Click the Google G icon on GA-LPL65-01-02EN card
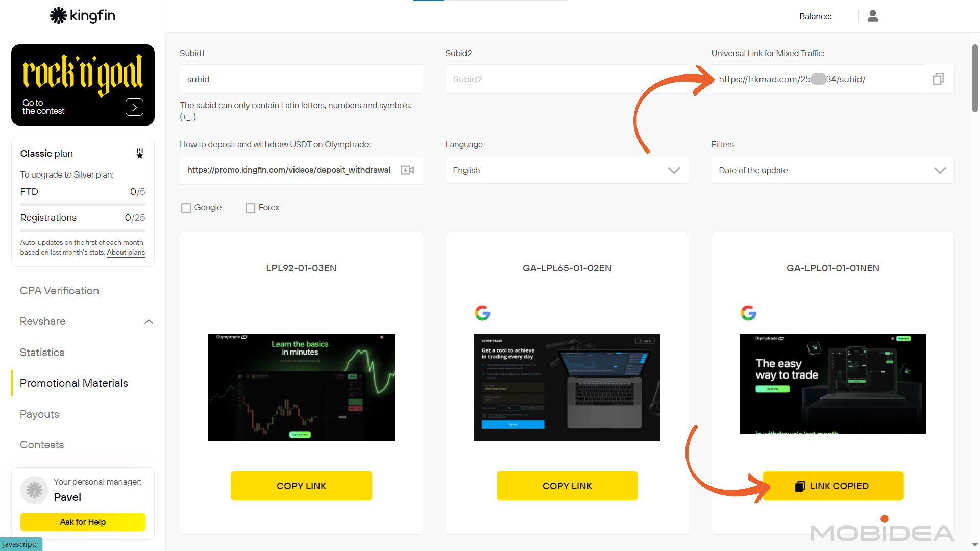980x551 pixels. tap(482, 313)
